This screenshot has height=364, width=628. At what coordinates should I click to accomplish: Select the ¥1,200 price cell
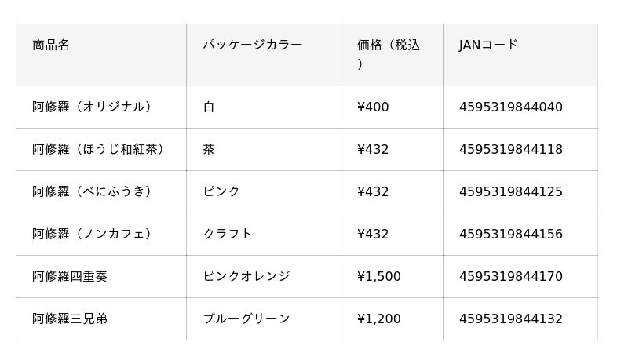click(378, 319)
